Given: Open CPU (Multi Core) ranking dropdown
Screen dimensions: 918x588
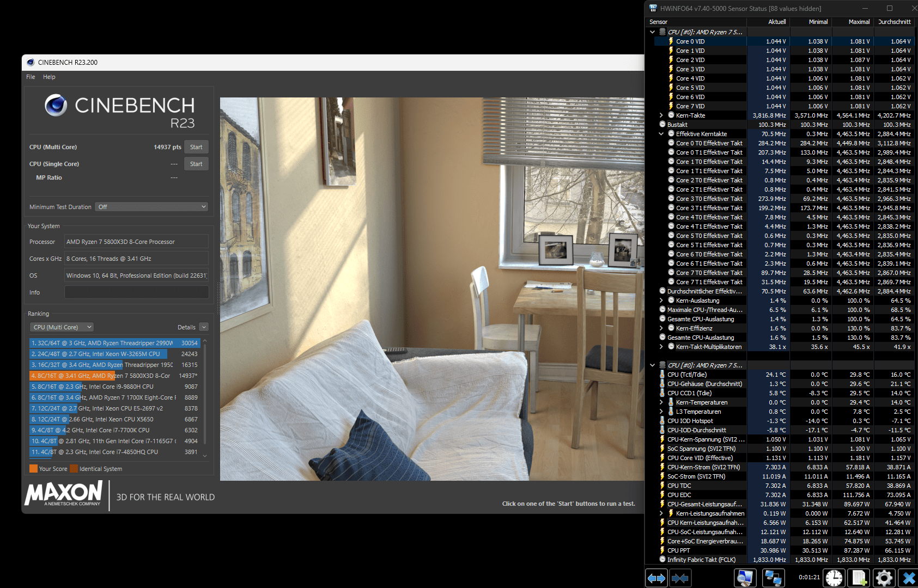Looking at the screenshot, I should click(x=62, y=327).
